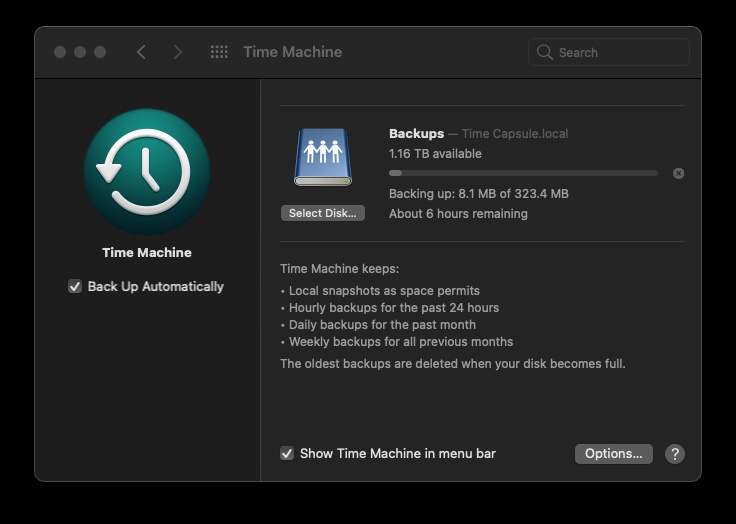736x524 pixels.
Task: Toggle Back Up Automatically checkbox
Action: coord(75,286)
